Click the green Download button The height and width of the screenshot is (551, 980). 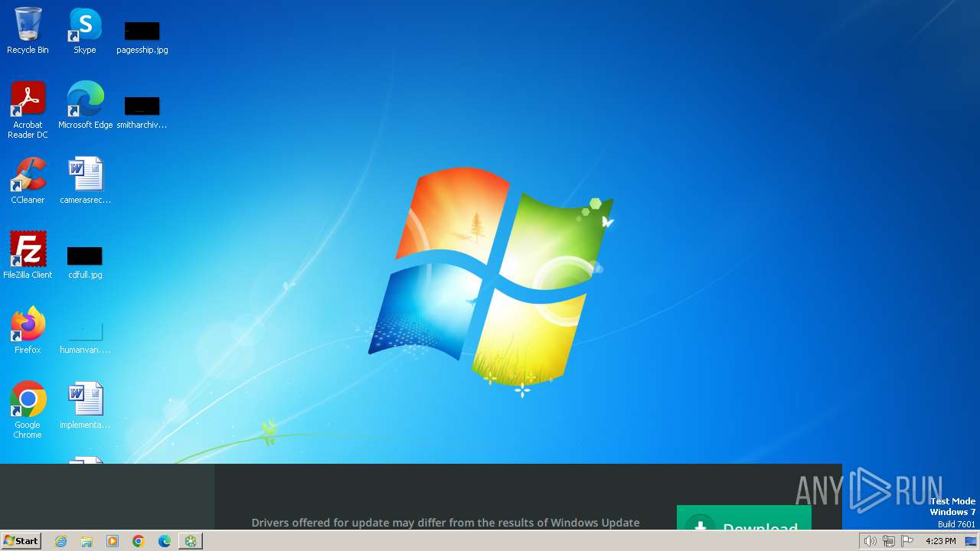(744, 518)
